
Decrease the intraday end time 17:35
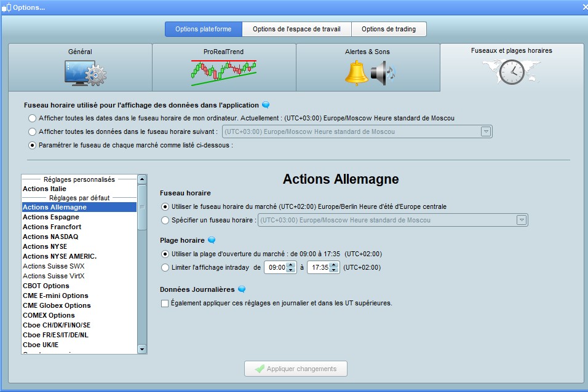point(334,270)
